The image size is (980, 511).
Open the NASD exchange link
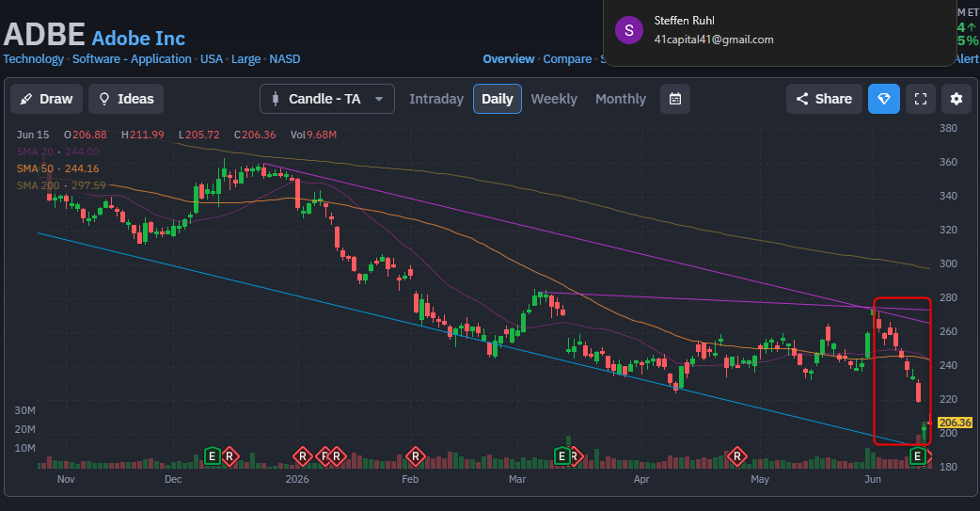click(284, 58)
